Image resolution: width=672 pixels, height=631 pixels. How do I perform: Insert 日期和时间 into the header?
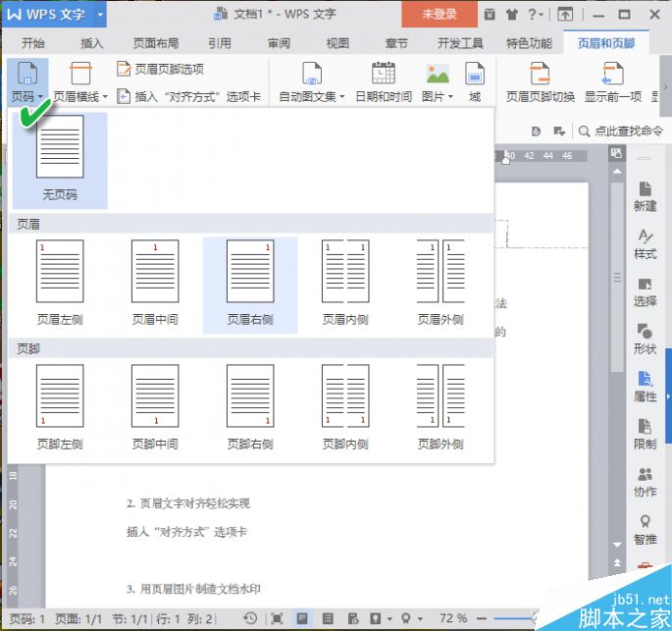coord(384,82)
